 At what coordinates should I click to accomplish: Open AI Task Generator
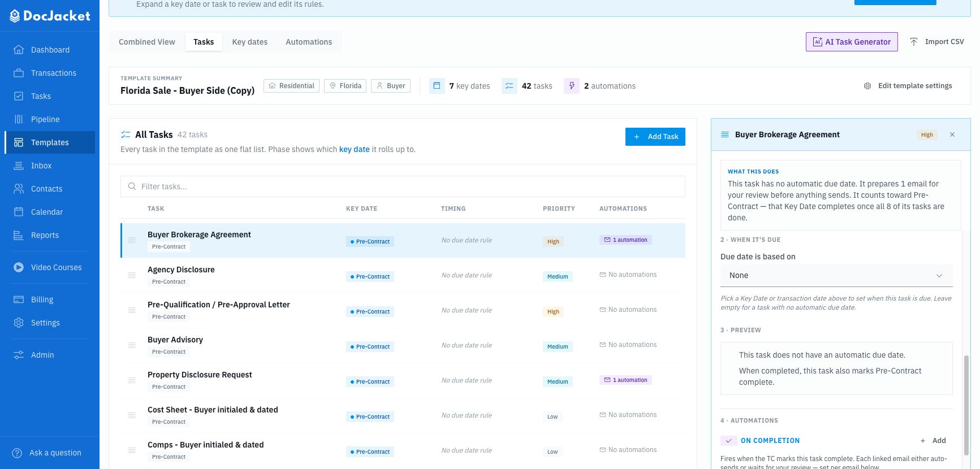click(x=852, y=42)
